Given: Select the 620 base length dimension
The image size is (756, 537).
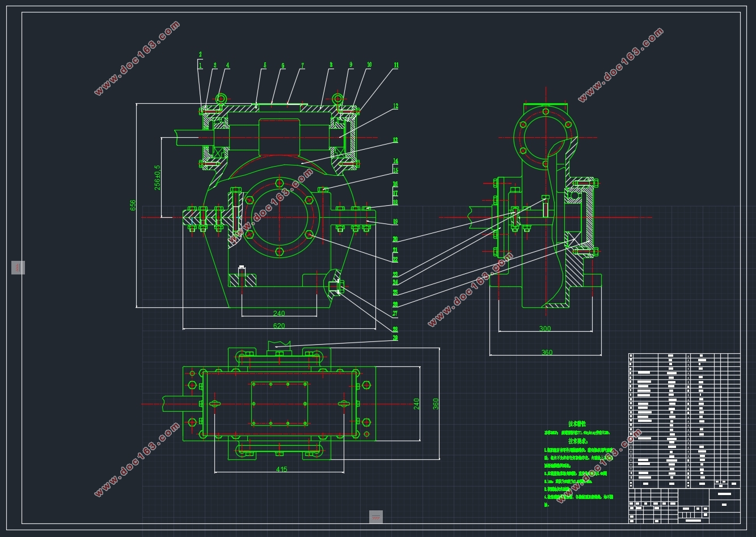Looking at the screenshot, I should pos(279,326).
